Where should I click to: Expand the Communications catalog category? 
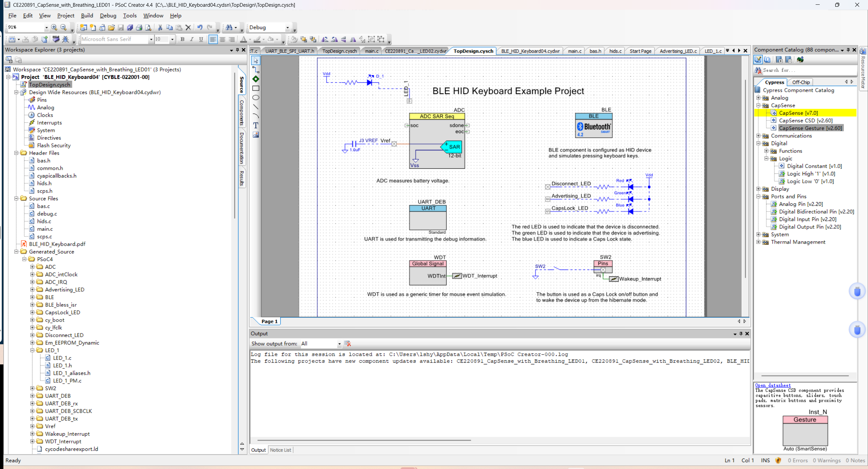[x=758, y=136]
